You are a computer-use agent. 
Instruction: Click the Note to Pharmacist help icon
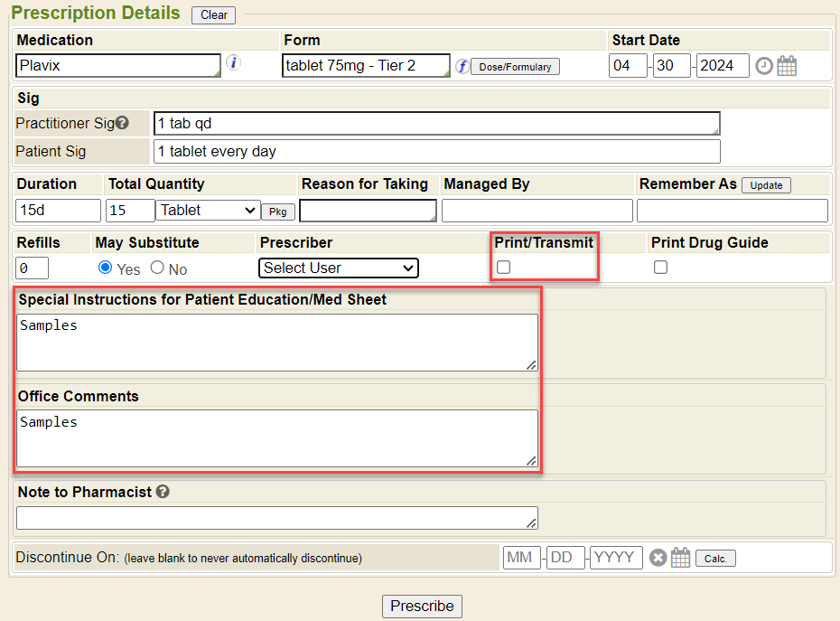163,492
